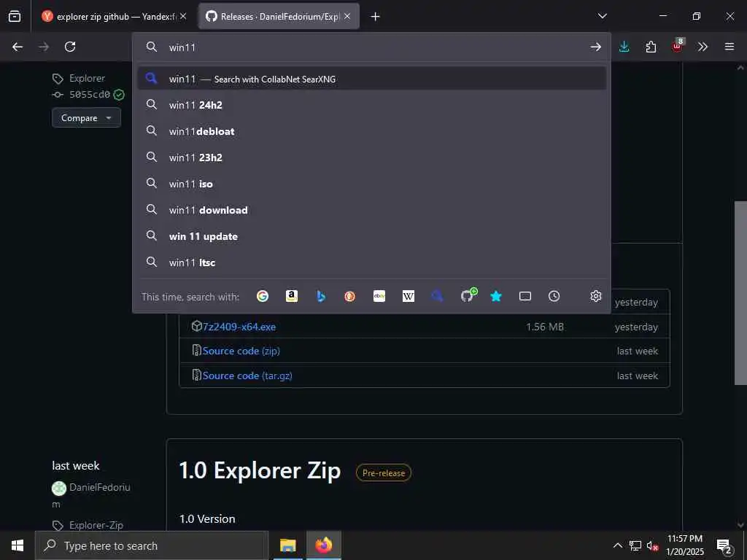Screen dimensions: 747x560
Task: Show more tools overflow chevron
Action: click(703, 47)
